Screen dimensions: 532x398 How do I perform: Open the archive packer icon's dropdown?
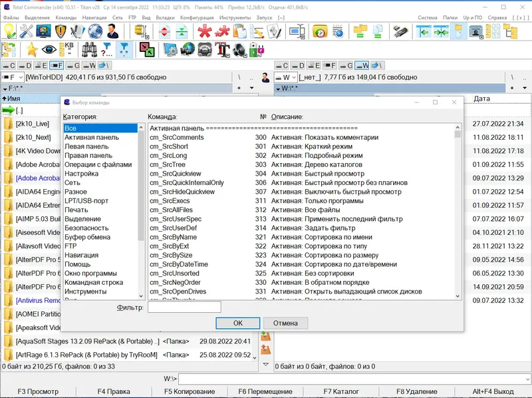point(147,37)
